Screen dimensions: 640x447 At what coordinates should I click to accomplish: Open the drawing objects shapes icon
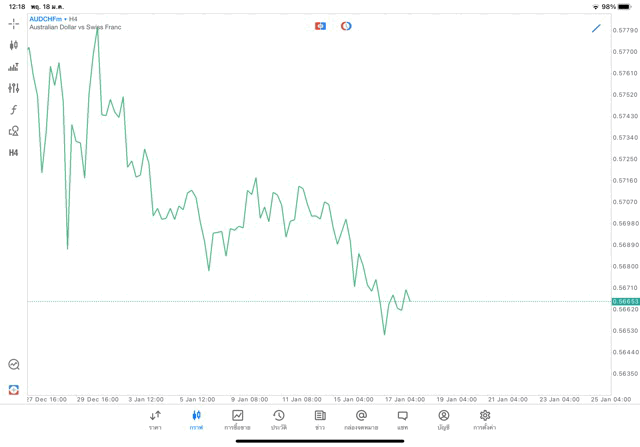point(13,131)
